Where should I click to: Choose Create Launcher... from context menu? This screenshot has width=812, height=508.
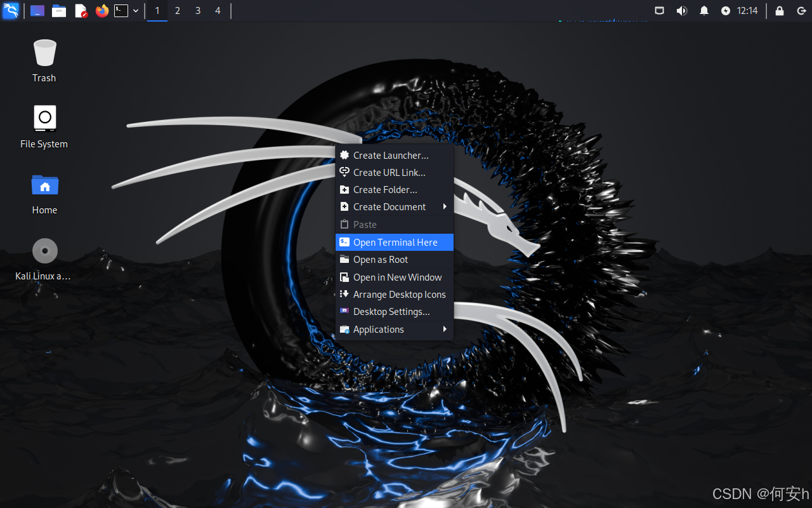click(x=395, y=155)
